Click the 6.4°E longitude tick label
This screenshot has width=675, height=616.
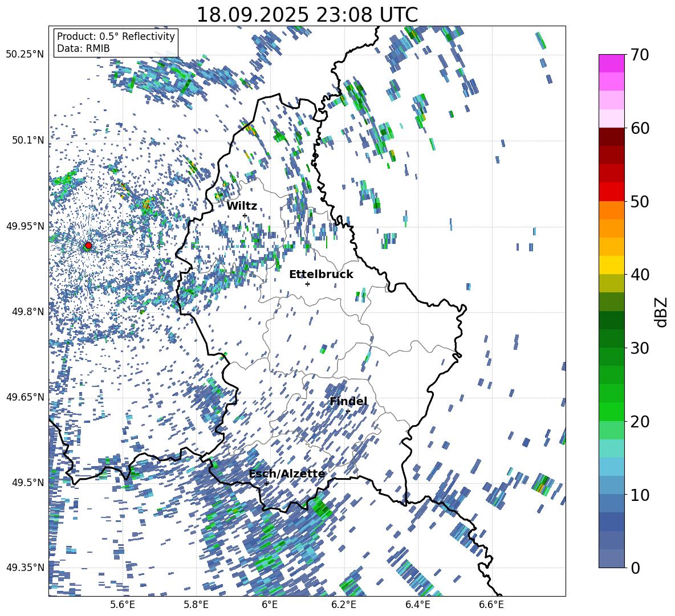(x=417, y=605)
